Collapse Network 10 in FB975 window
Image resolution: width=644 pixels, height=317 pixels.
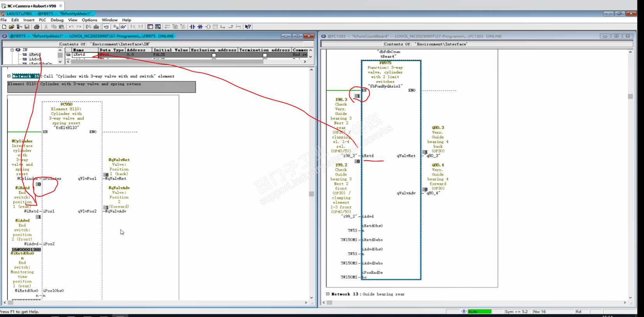point(9,76)
